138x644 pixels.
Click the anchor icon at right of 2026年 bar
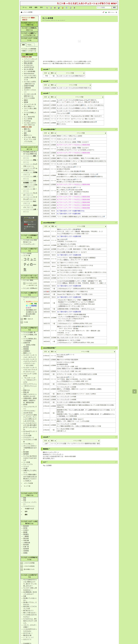116,437
